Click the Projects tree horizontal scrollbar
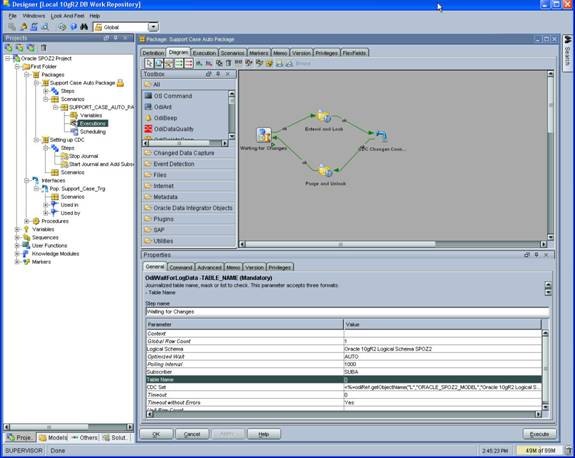Image resolution: width=575 pixels, height=458 pixels. point(68,427)
